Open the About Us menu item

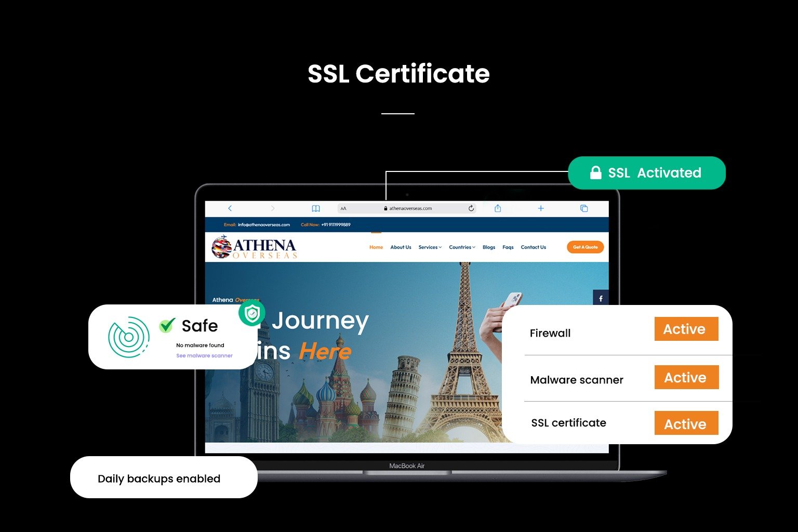click(401, 247)
